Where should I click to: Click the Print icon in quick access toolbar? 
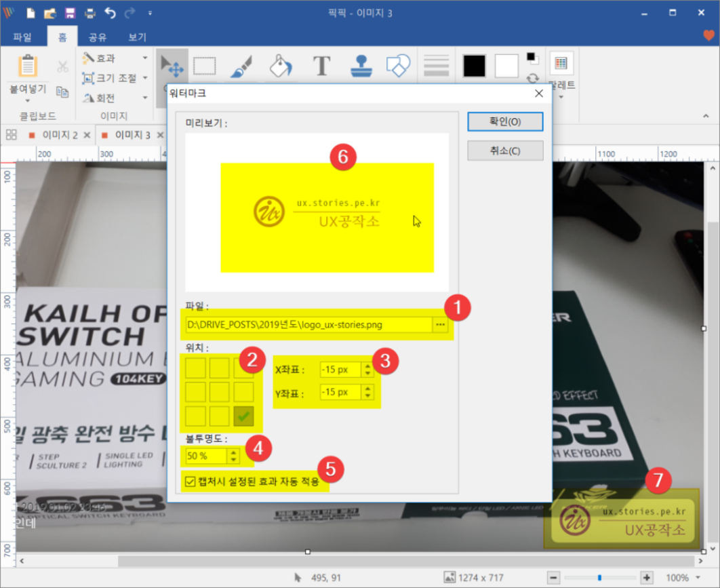point(90,13)
